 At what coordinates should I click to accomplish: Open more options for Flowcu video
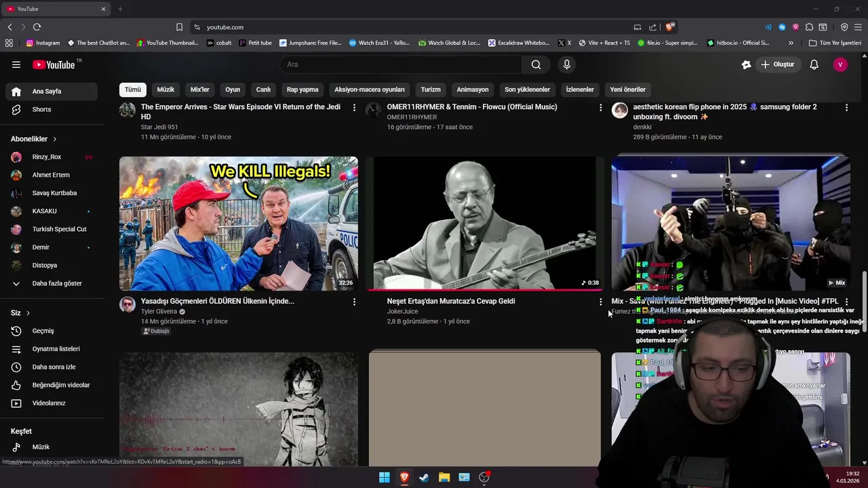600,107
